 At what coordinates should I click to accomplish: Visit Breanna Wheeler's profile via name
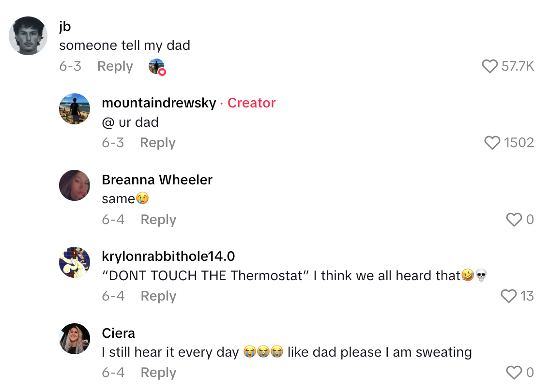(157, 180)
